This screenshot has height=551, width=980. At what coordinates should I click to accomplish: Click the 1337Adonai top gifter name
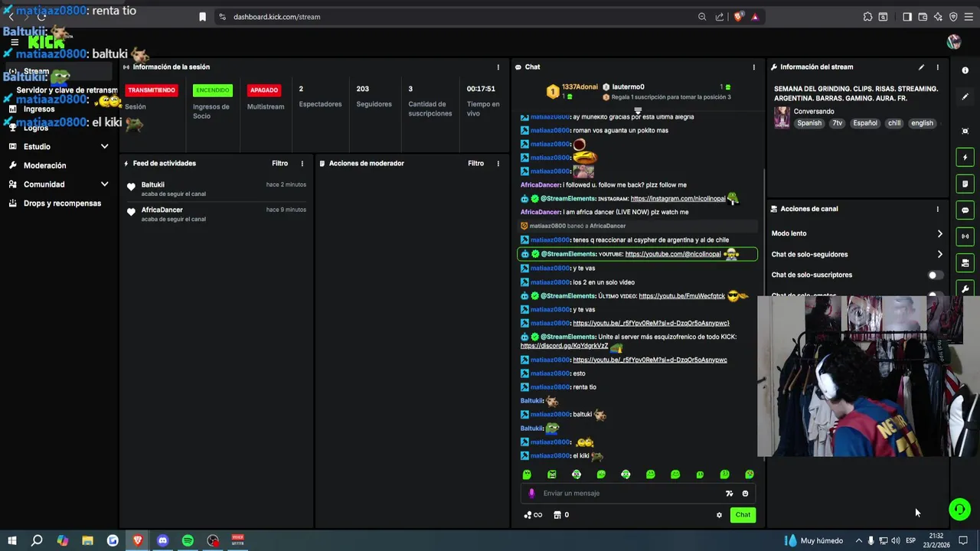580,87
